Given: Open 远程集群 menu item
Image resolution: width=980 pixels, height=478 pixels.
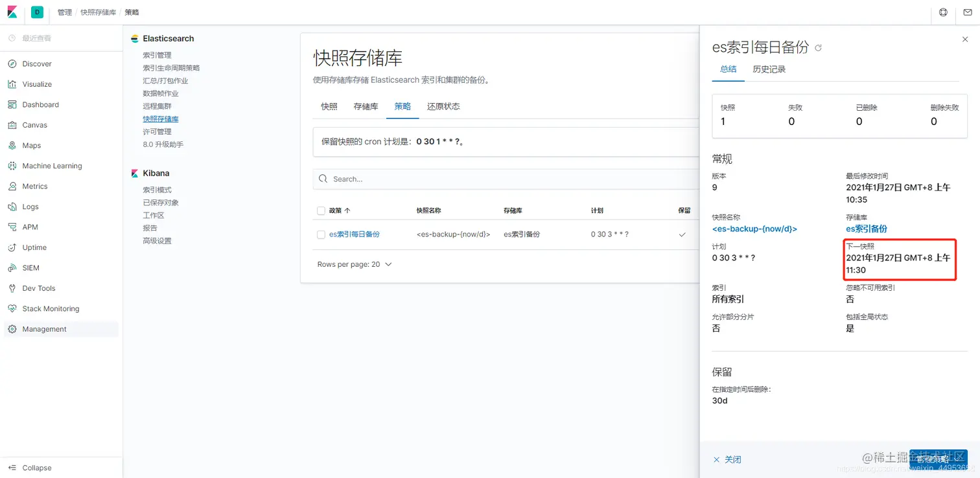Looking at the screenshot, I should (157, 106).
